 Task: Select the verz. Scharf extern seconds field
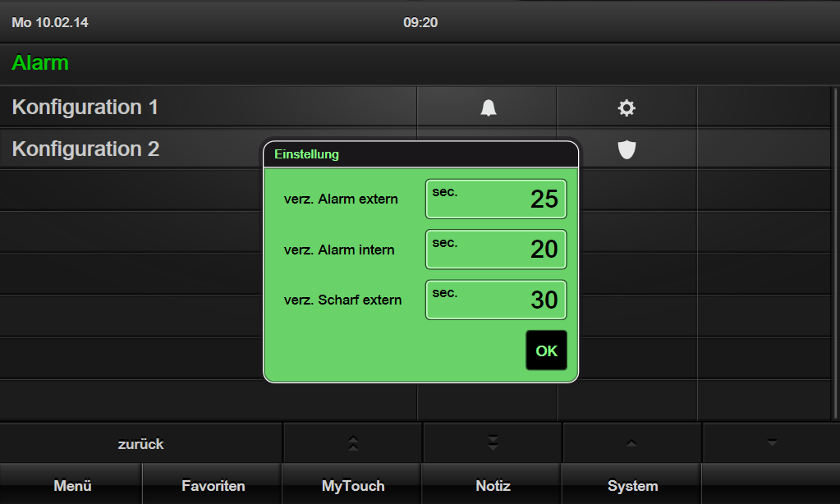[495, 300]
